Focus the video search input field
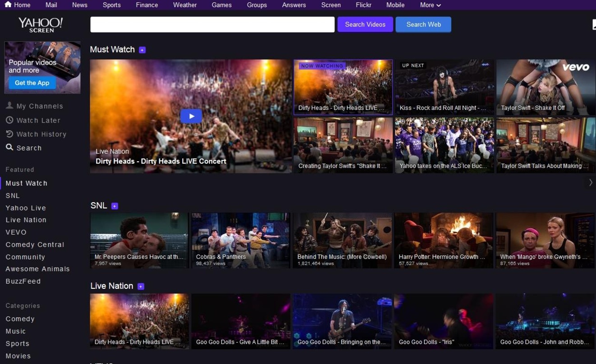Screen dimensions: 596x364 click(212, 24)
